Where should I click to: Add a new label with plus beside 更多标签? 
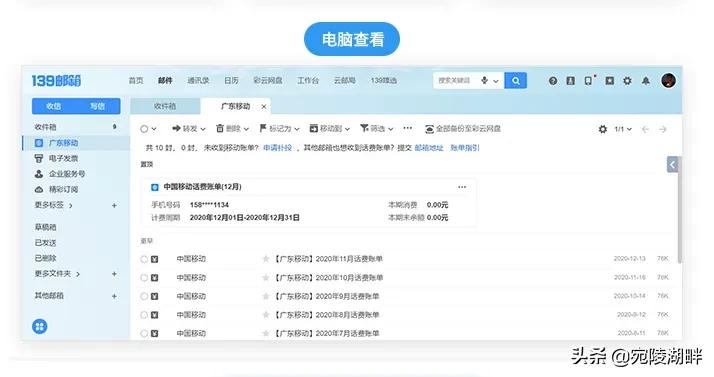114,206
